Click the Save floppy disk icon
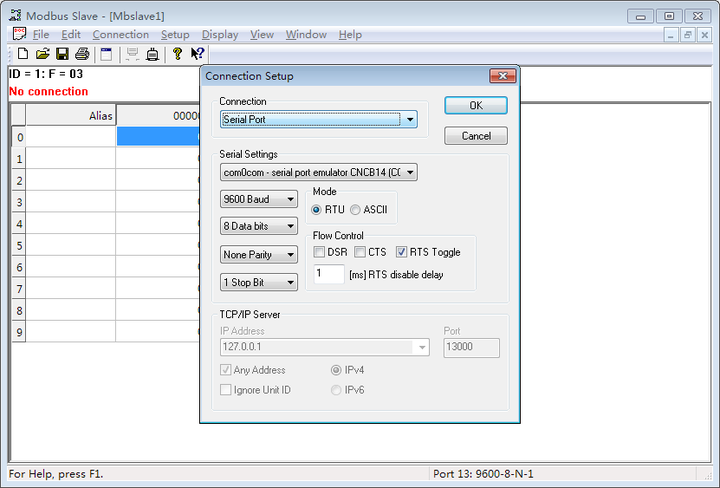Viewport: 720px width, 488px height. tap(62, 54)
